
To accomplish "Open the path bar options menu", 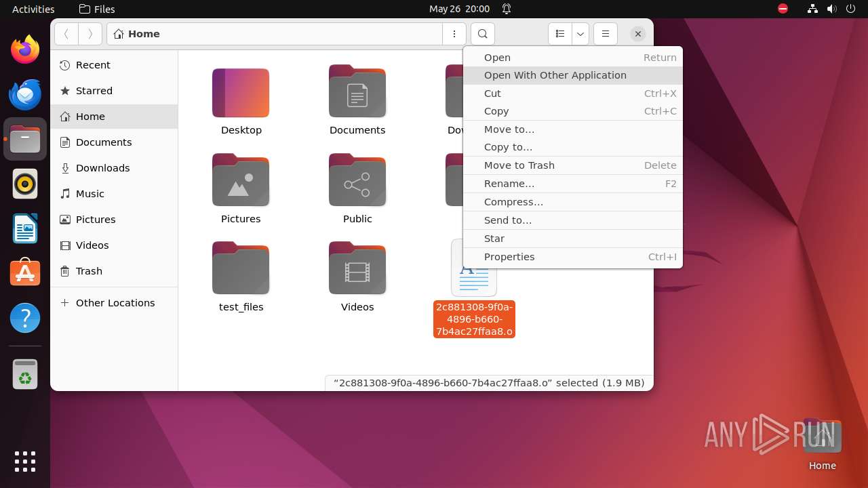I will 454,34.
